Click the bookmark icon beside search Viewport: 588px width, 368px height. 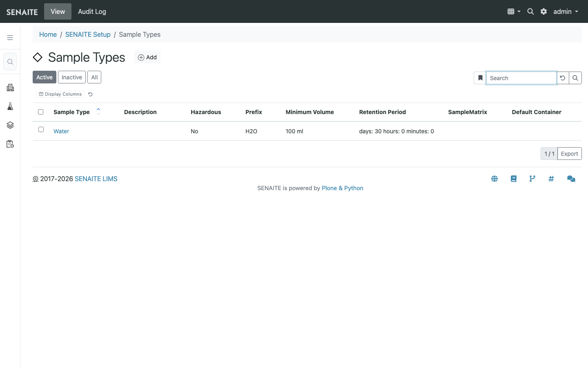pos(480,78)
